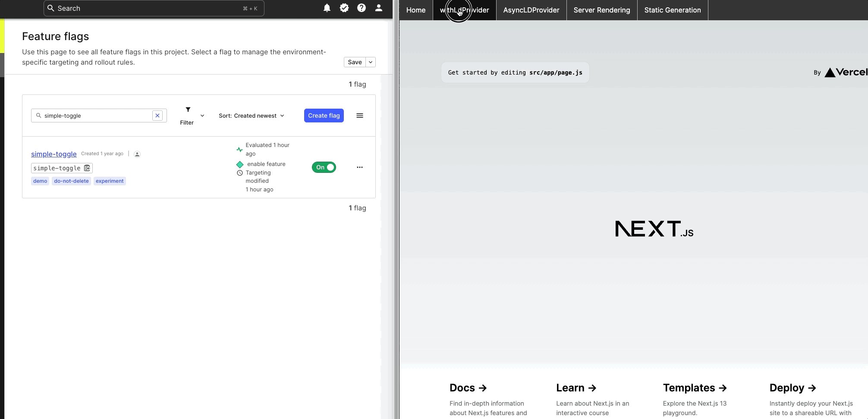Focus the top Search box

click(x=154, y=8)
